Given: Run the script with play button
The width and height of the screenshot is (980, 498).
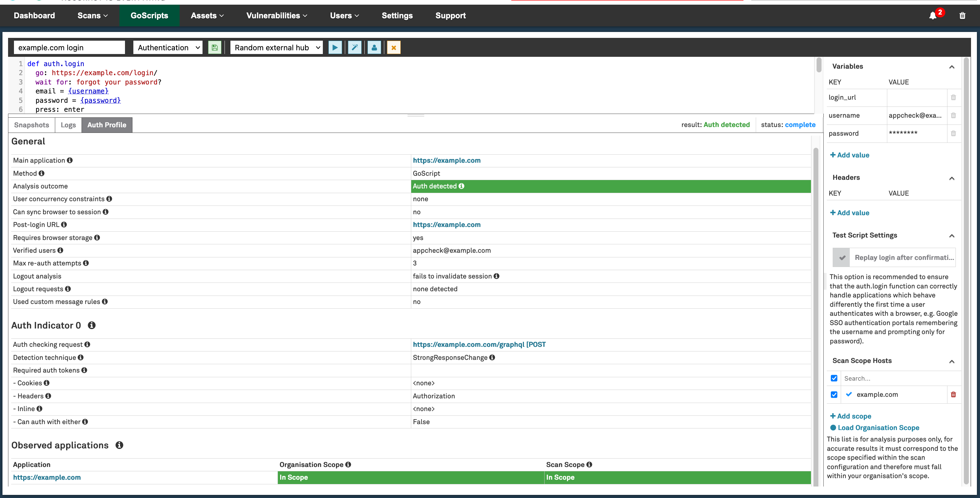Looking at the screenshot, I should [335, 48].
